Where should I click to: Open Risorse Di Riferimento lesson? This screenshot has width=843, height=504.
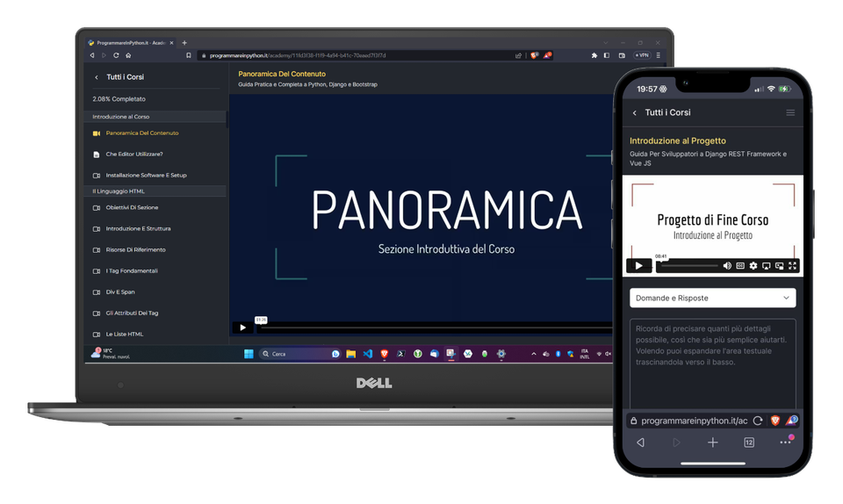pyautogui.click(x=135, y=250)
